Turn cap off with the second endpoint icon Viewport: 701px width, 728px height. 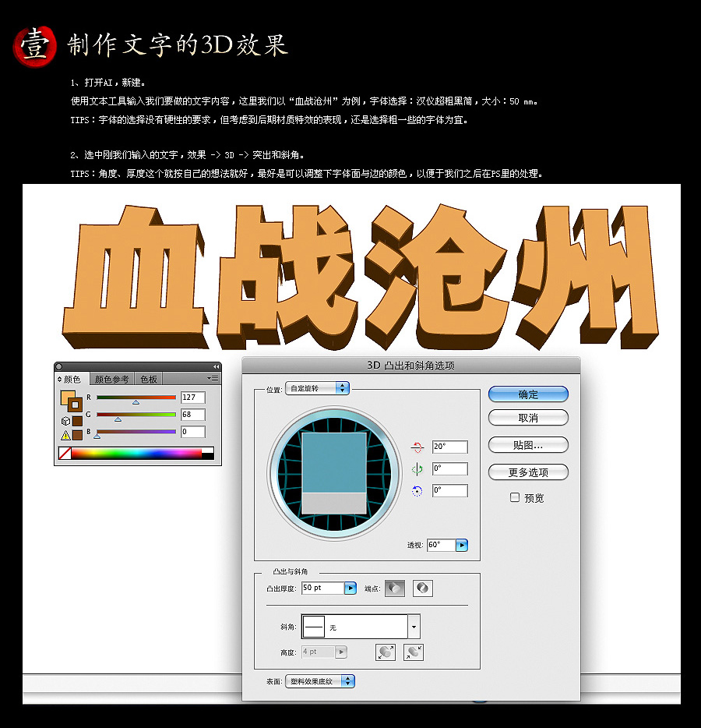pos(423,588)
